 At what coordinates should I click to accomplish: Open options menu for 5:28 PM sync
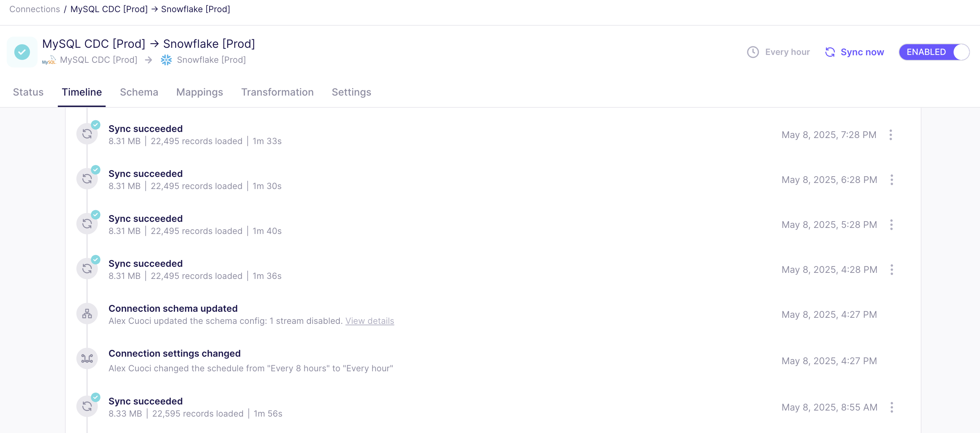pyautogui.click(x=891, y=225)
